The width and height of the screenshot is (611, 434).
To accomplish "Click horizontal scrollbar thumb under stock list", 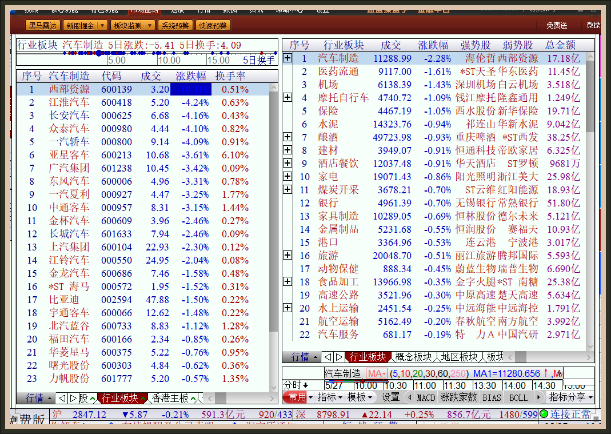I will (221, 398).
